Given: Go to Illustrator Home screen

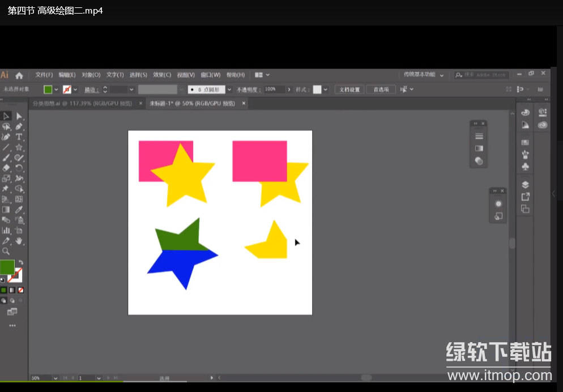Looking at the screenshot, I should point(19,75).
